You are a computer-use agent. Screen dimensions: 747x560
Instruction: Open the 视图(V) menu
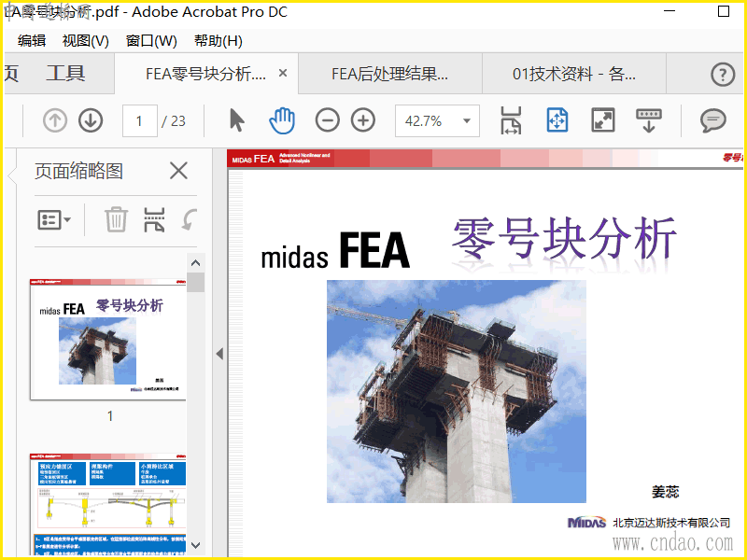[x=86, y=41]
